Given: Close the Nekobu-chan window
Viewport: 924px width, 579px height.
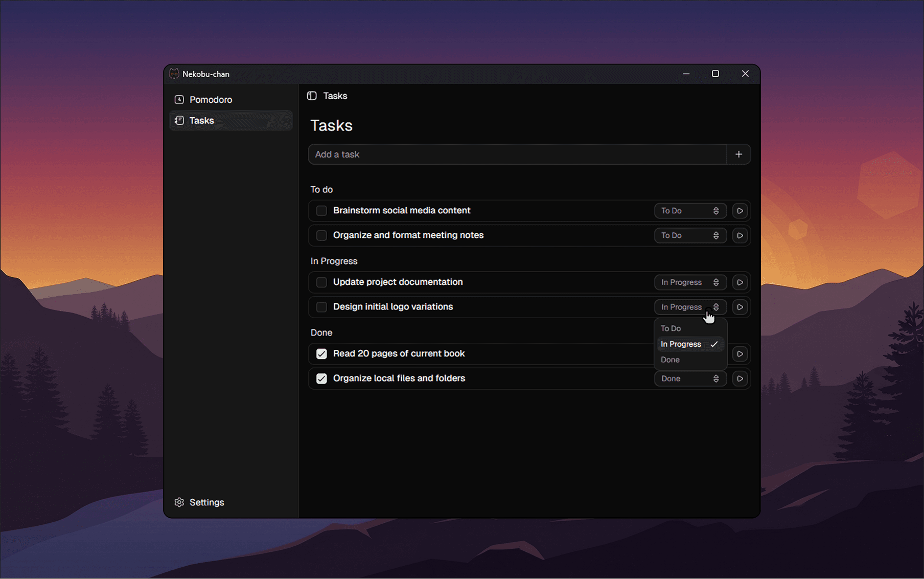Looking at the screenshot, I should click(x=745, y=74).
